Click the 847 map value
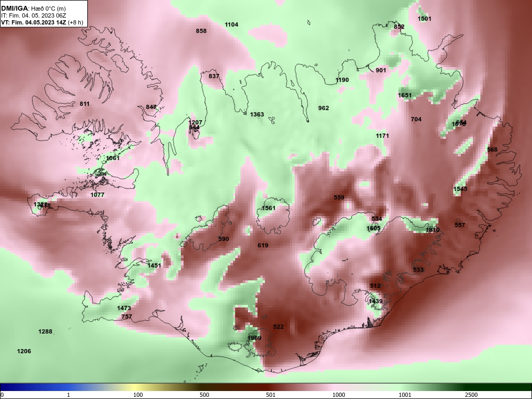 point(151,107)
